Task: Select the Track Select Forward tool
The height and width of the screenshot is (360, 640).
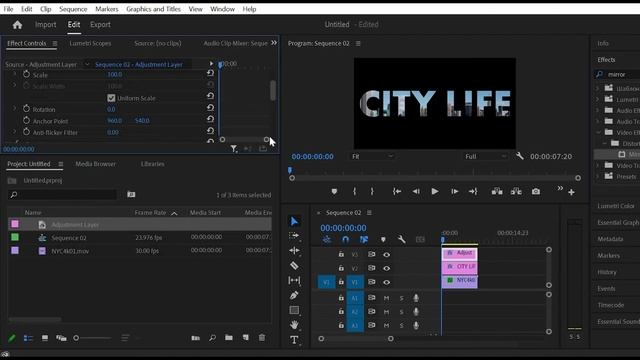Action: point(294,236)
